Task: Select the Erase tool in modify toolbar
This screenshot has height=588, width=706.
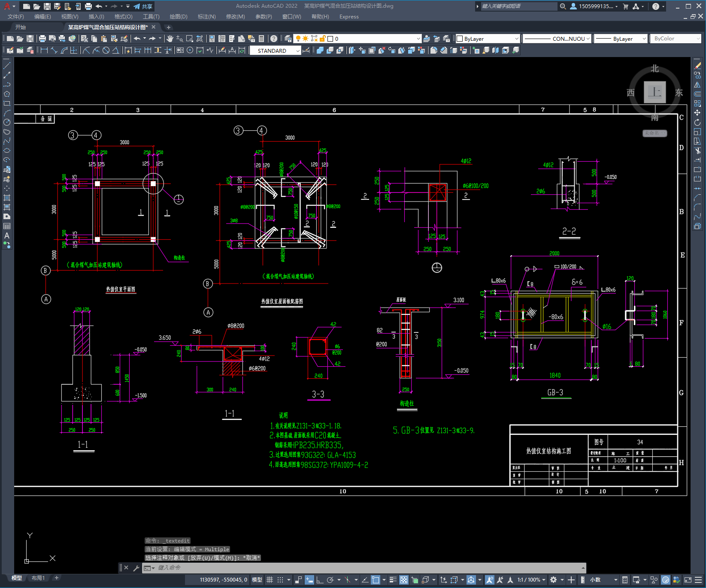Action: (x=697, y=66)
